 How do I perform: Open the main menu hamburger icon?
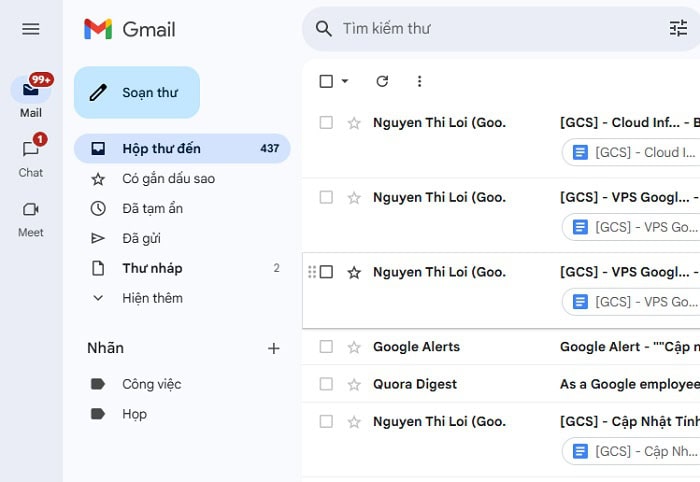31,29
